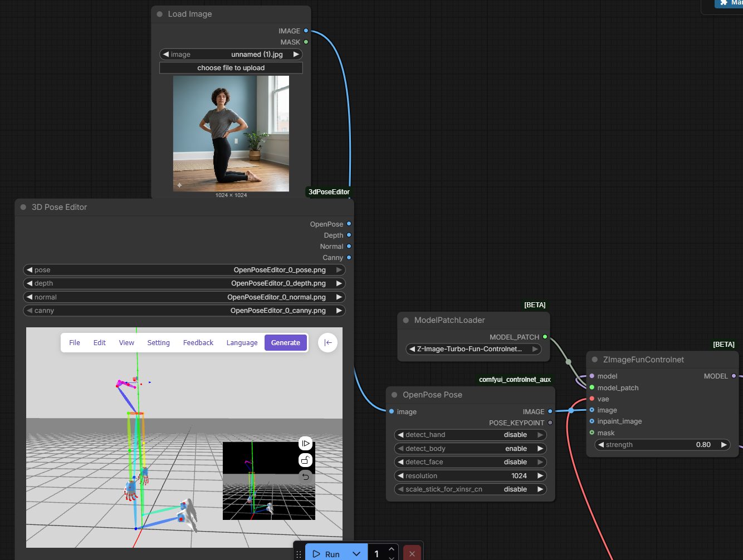Click the OpenPose output port on 3D Pose Editor
The height and width of the screenshot is (560, 743).
[349, 224]
